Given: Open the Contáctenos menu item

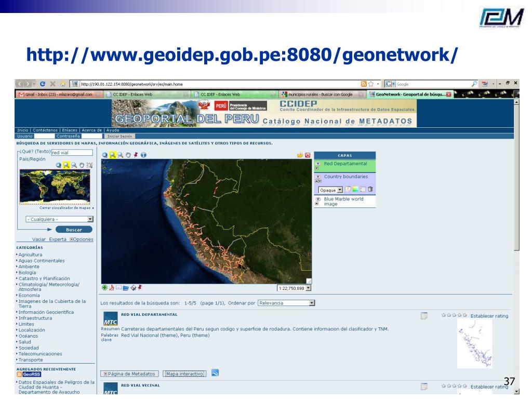Looking at the screenshot, I should (45, 130).
